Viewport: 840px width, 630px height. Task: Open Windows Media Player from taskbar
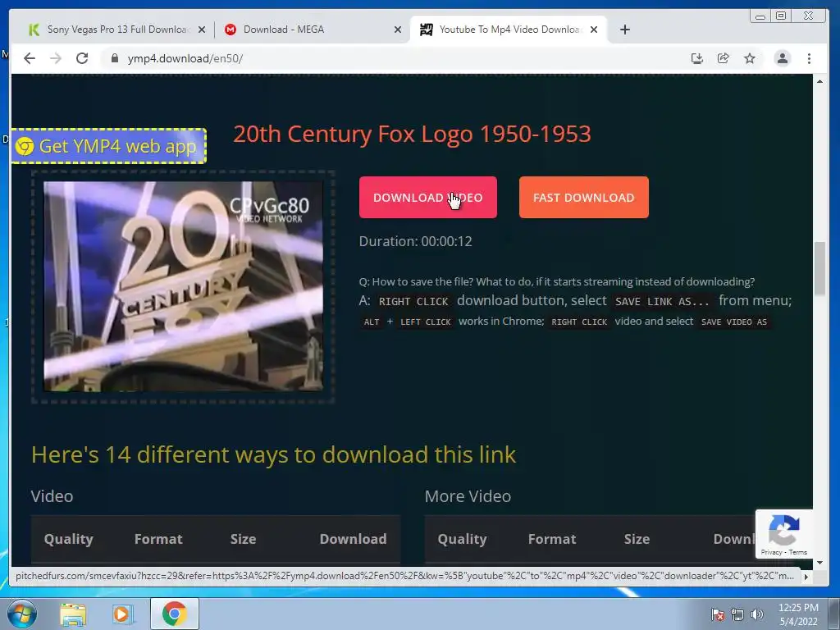[121, 614]
